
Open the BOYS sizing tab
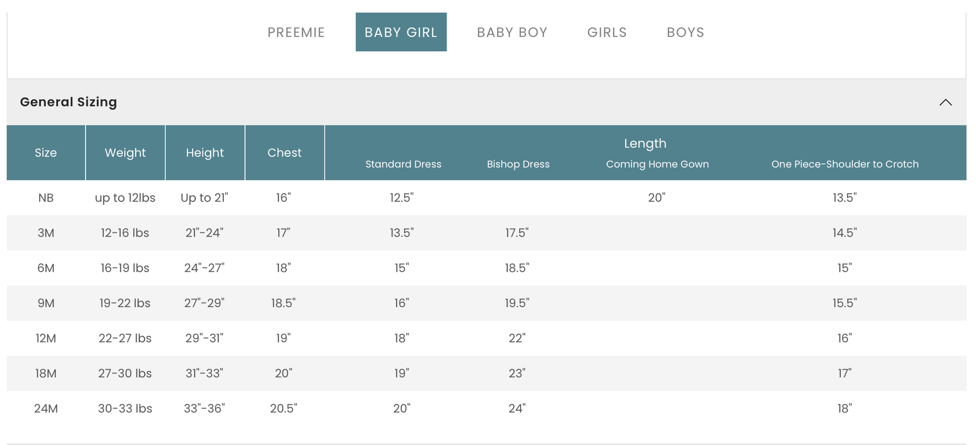[685, 32]
